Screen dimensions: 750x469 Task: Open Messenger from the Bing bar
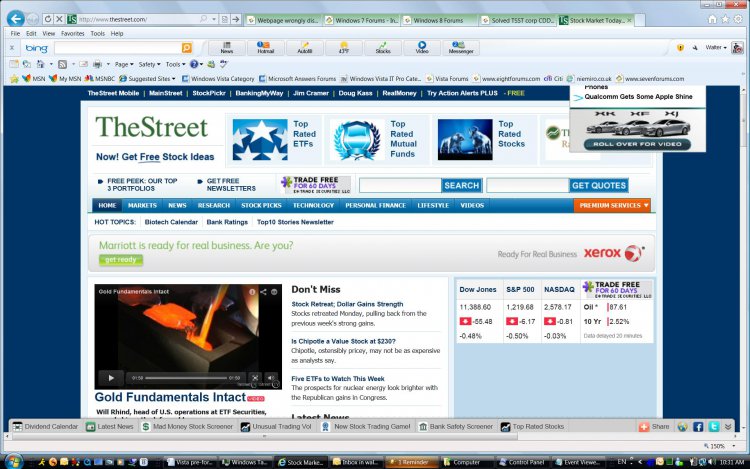461,48
